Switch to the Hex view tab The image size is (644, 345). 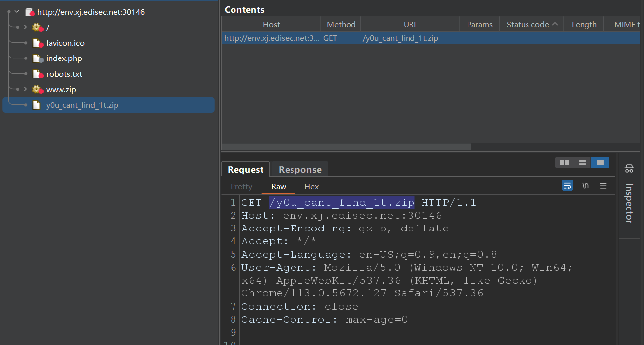point(311,187)
